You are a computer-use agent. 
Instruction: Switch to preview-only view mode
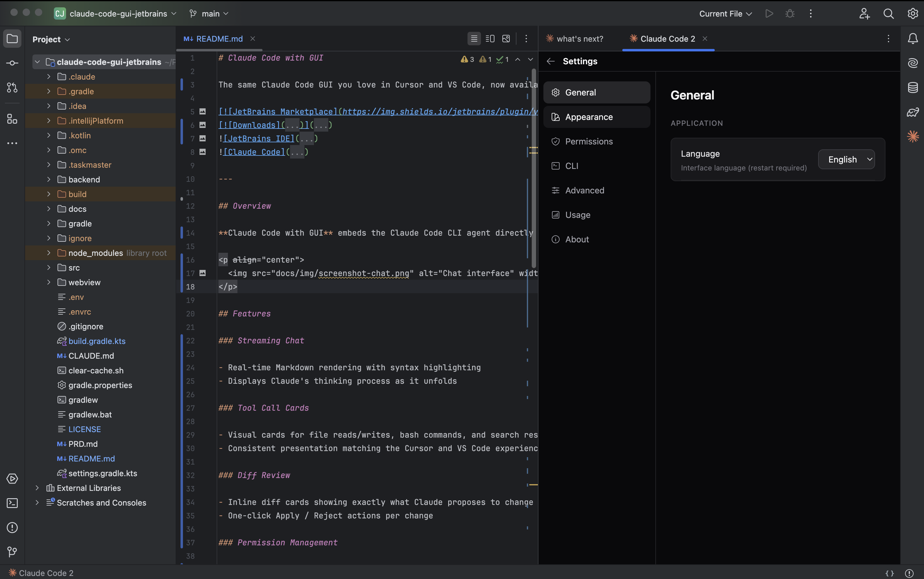(506, 39)
